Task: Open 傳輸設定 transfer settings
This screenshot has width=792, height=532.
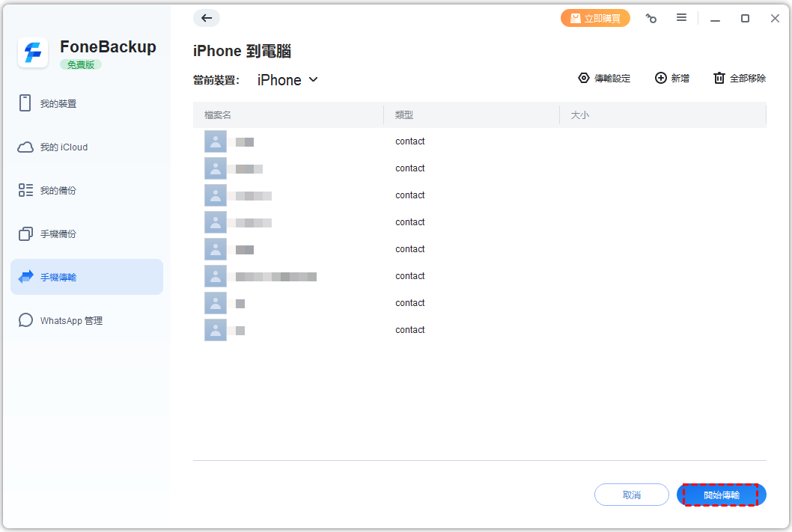Action: tap(604, 79)
